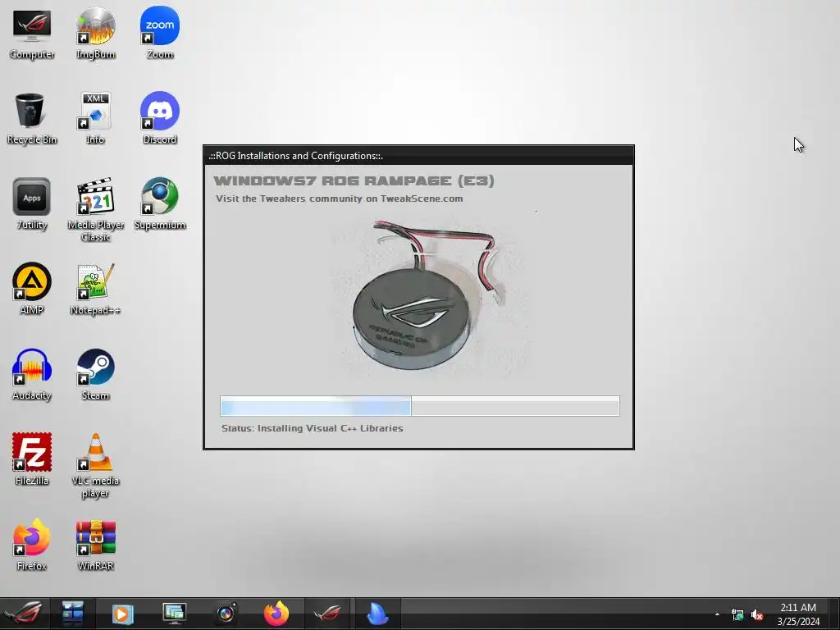Viewport: 840px width, 630px height.
Task: Click the window switcher taskbar icon
Action: pos(72,614)
